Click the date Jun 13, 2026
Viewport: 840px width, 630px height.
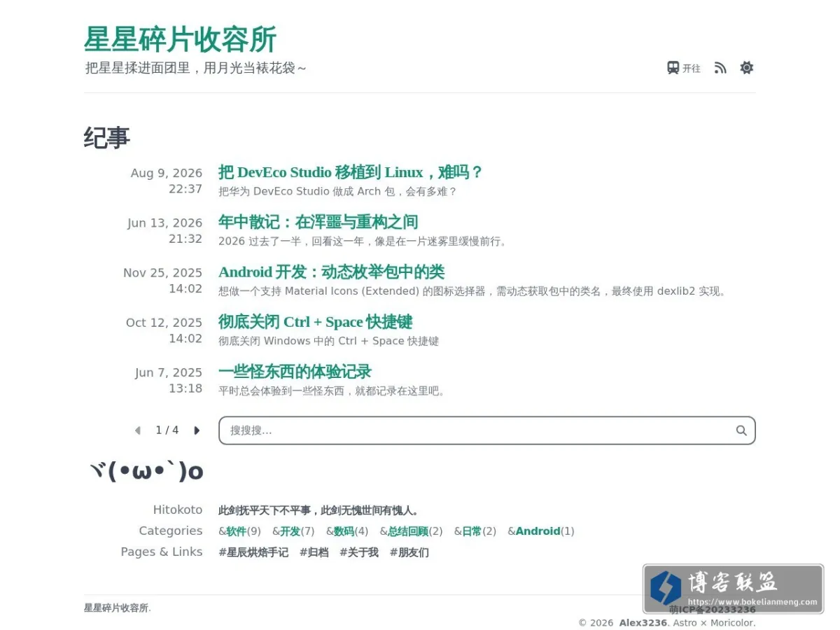(x=165, y=223)
